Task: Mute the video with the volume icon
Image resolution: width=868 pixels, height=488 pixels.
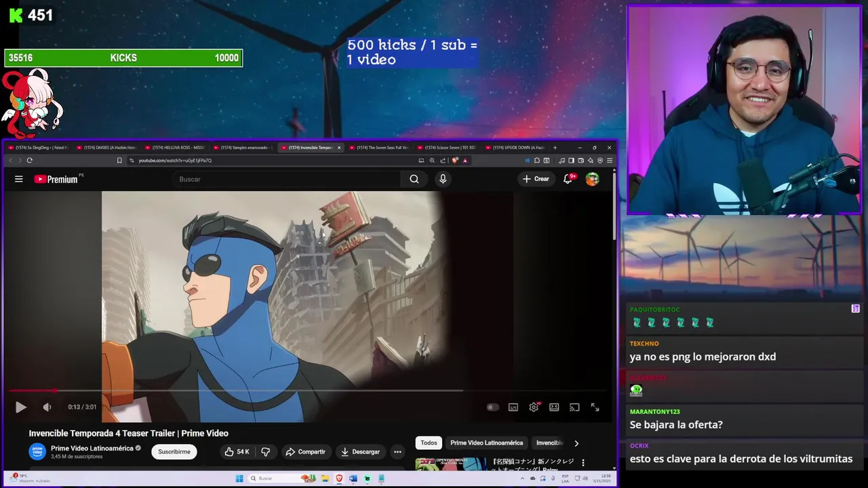Action: coord(47,407)
